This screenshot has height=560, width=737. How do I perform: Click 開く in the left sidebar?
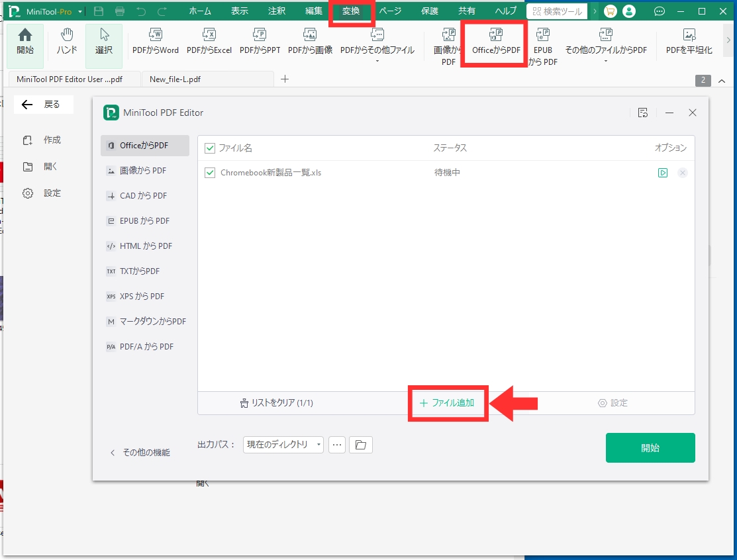[40, 166]
